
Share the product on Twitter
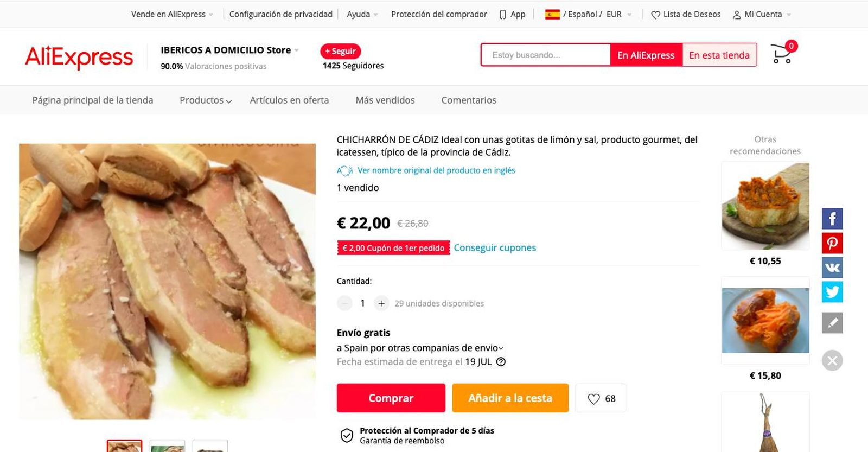point(832,291)
